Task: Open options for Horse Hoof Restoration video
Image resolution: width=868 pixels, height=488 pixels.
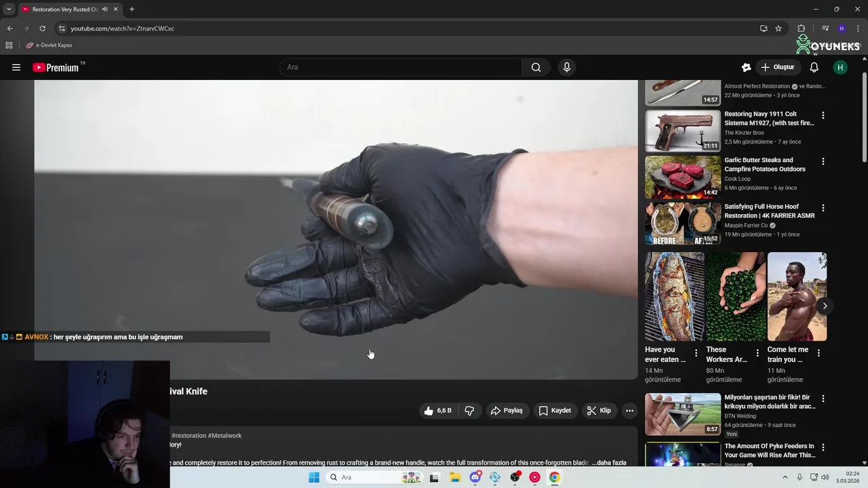Action: [823, 208]
